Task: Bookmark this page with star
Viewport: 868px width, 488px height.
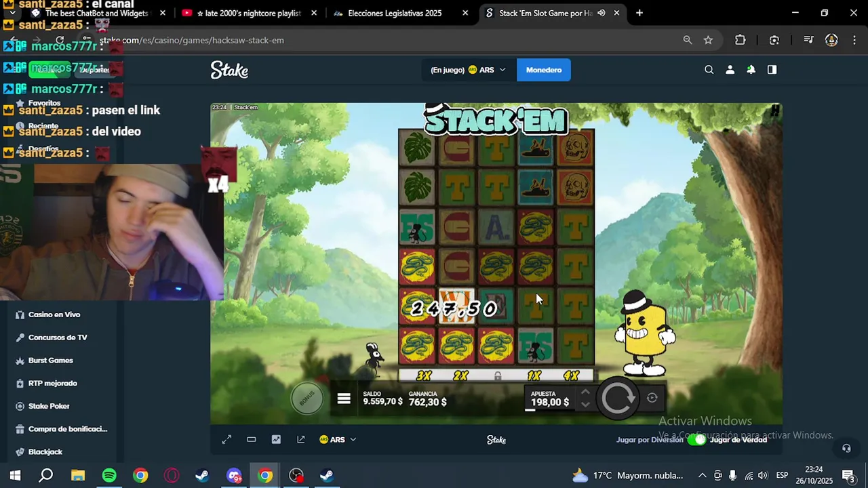Action: tap(709, 40)
